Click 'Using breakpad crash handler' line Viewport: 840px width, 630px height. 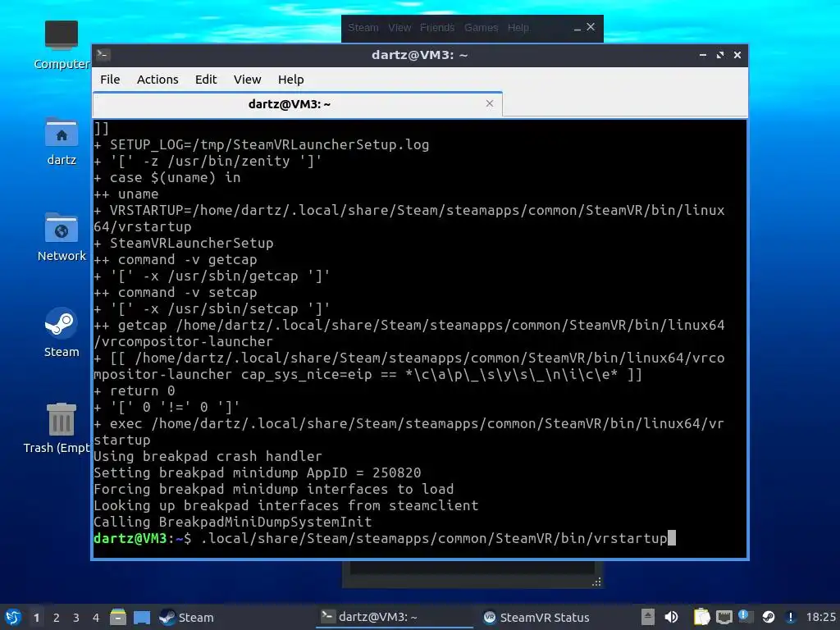coord(208,456)
